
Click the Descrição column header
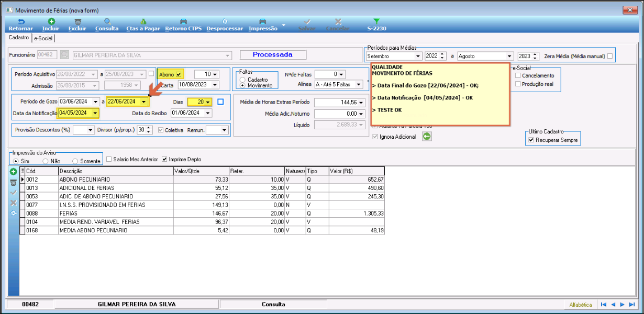tap(115, 171)
